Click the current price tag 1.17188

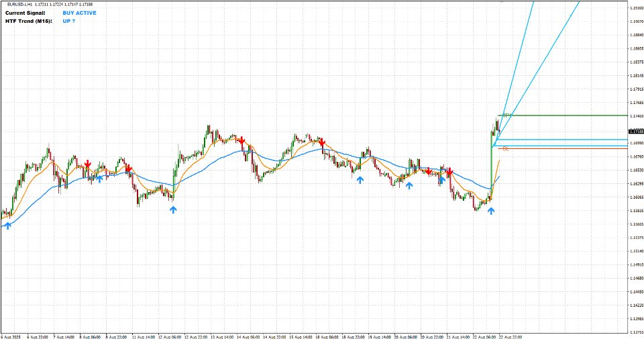(636, 132)
